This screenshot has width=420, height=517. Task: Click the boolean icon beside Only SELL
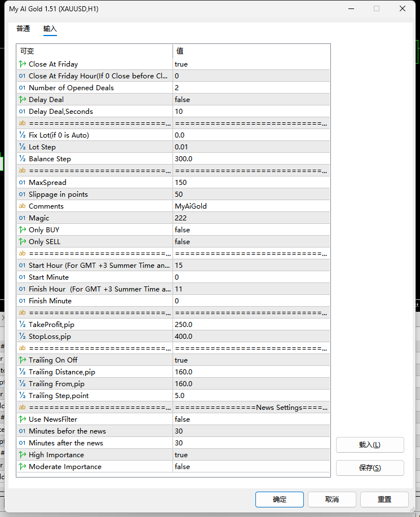(x=23, y=242)
